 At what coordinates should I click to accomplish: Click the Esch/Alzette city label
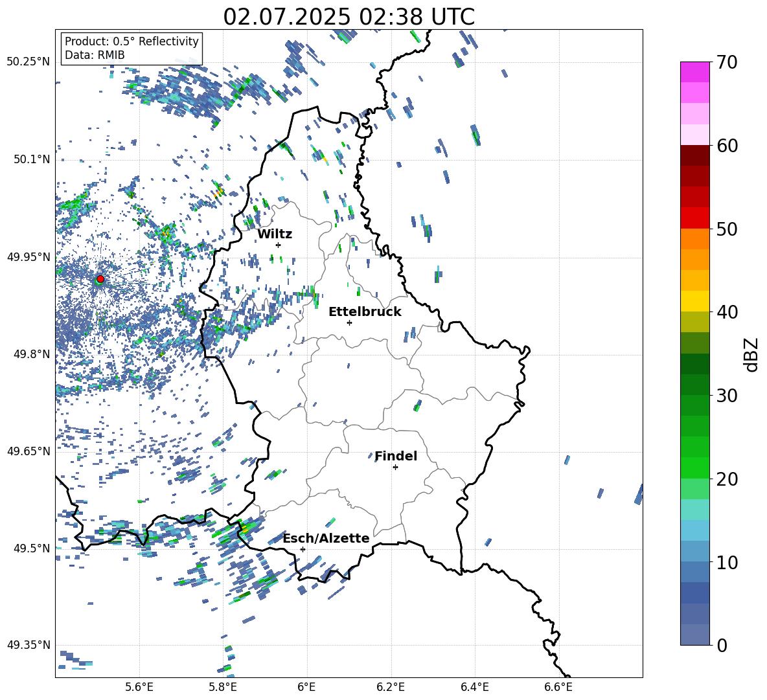pos(326,538)
